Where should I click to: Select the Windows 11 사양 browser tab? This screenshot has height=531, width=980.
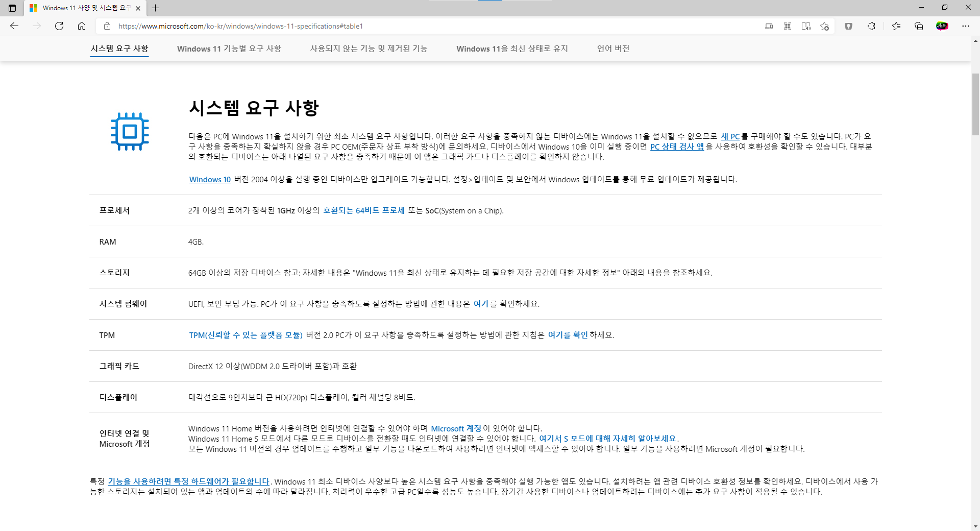85,8
